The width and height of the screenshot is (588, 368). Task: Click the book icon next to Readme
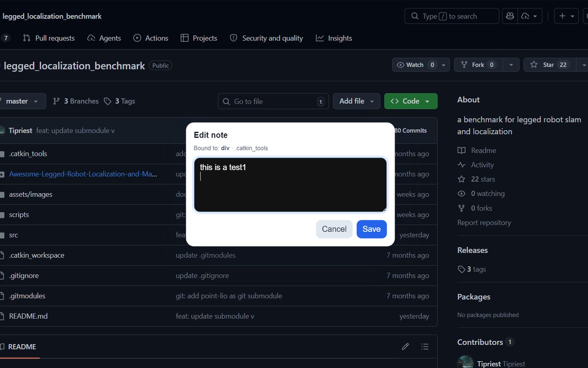462,150
